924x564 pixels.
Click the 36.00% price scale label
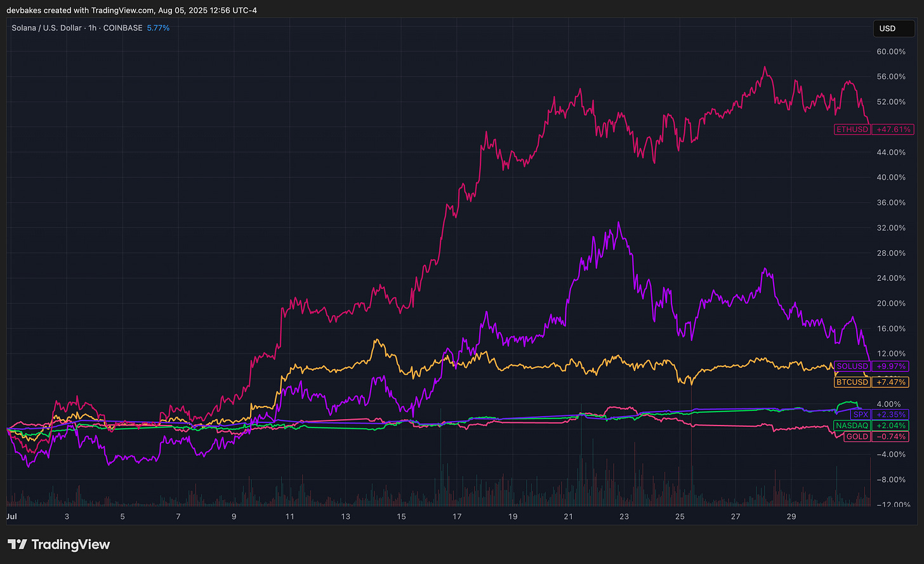pyautogui.click(x=891, y=203)
